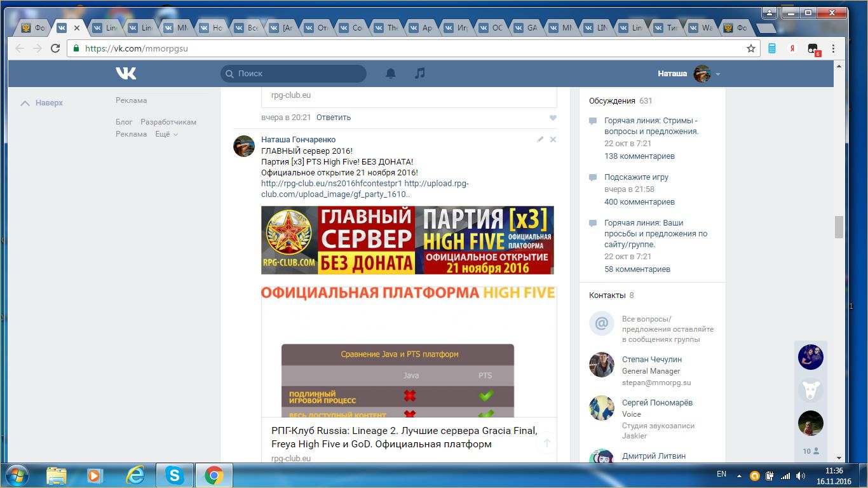The image size is (868, 488).
Task: Open the Yandex extension icon
Action: [792, 48]
